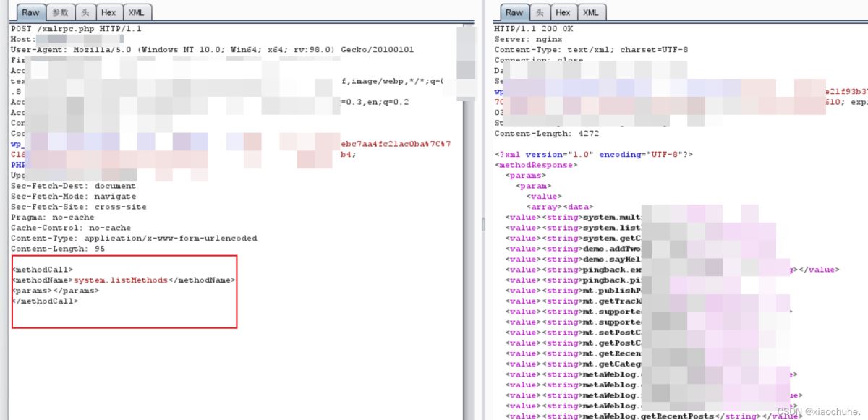Click the HTTP/1.1 200 OK status line
This screenshot has width=868, height=420.
coord(533,28)
